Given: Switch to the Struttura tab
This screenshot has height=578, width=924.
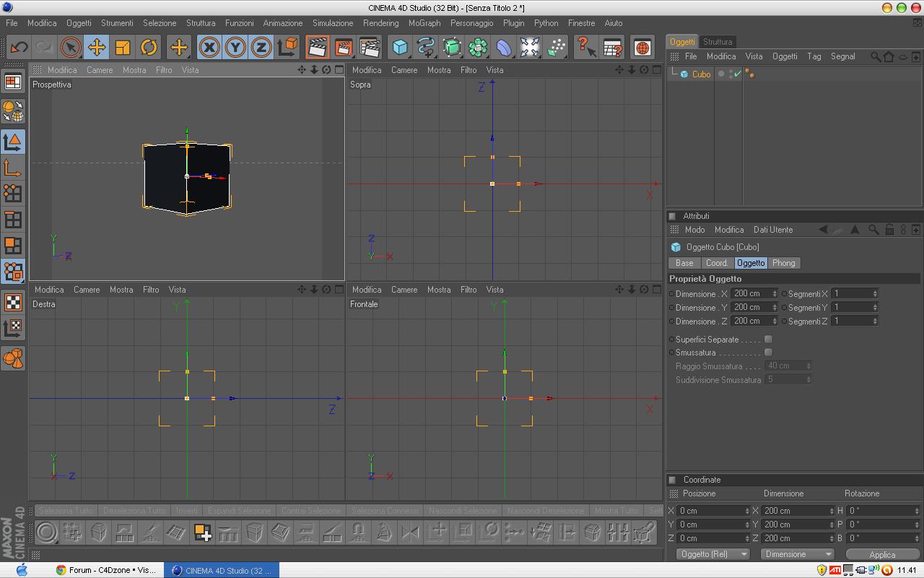Looking at the screenshot, I should point(718,42).
